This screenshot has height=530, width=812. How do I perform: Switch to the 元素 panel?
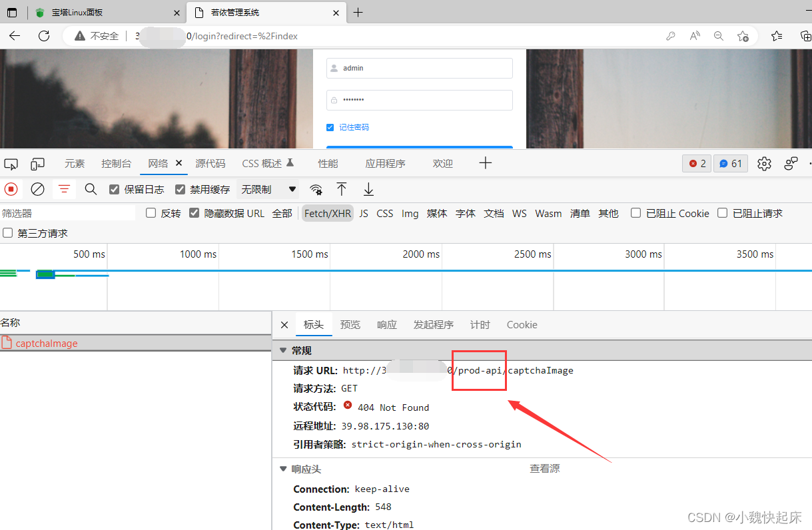tap(75, 164)
